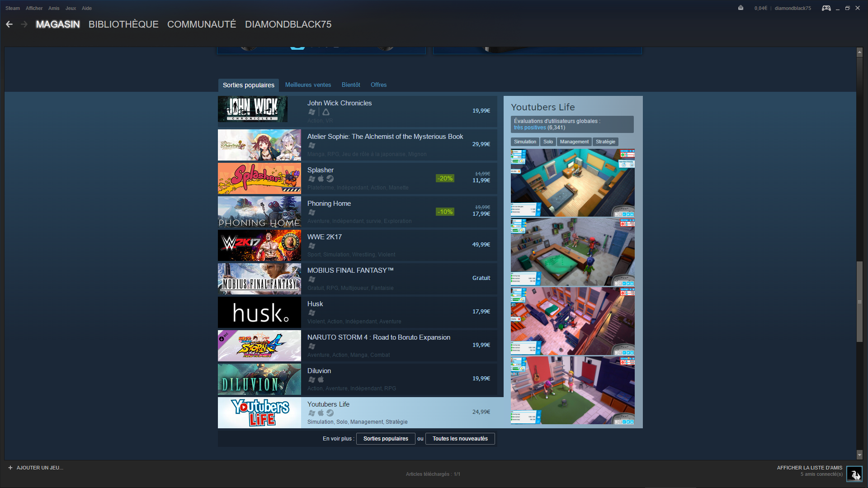Click the Windows icon under Husk

click(311, 313)
